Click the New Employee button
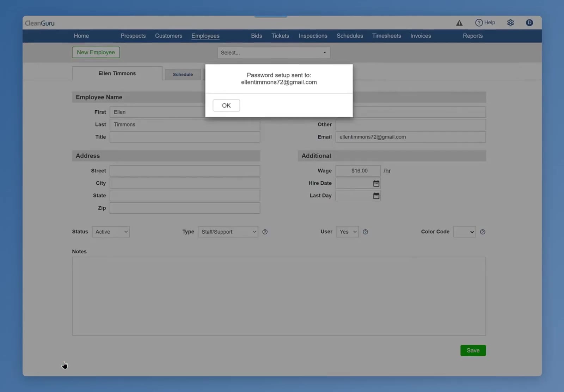The image size is (564, 392). 96,52
